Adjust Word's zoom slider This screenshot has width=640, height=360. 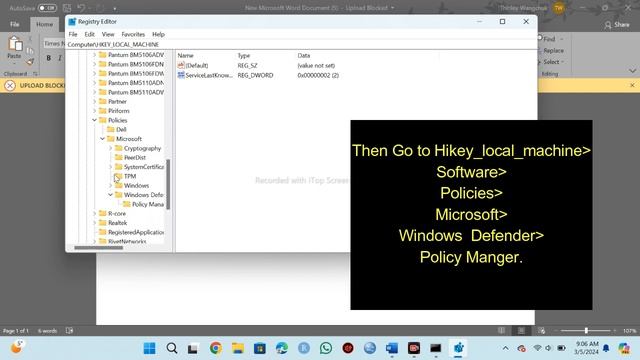click(x=586, y=331)
